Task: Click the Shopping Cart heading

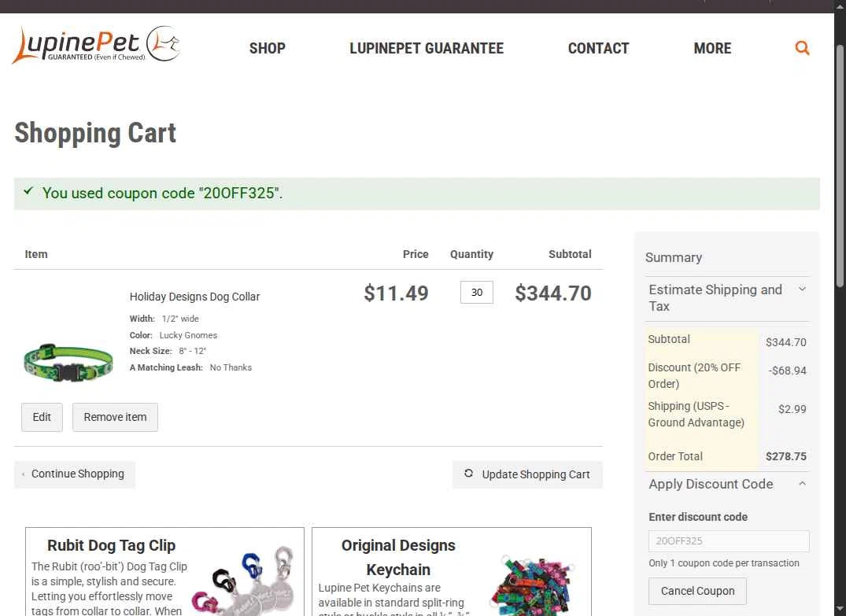Action: point(95,133)
